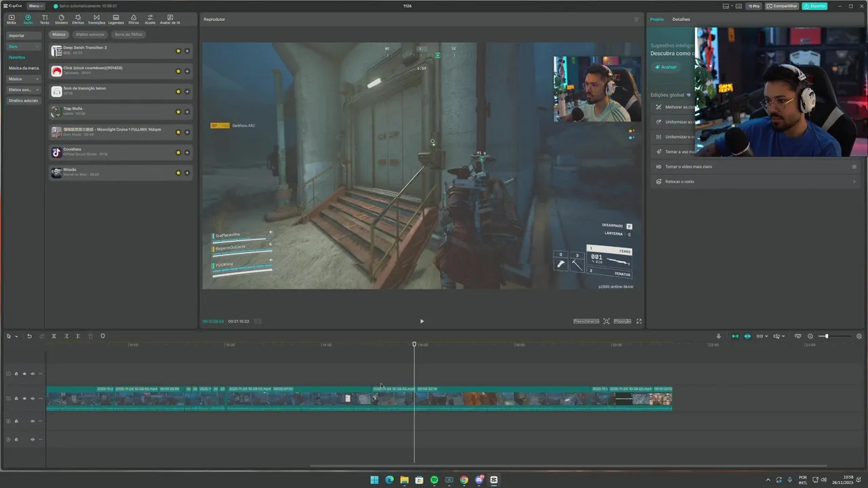Open the Avatar de IA panel

(170, 19)
